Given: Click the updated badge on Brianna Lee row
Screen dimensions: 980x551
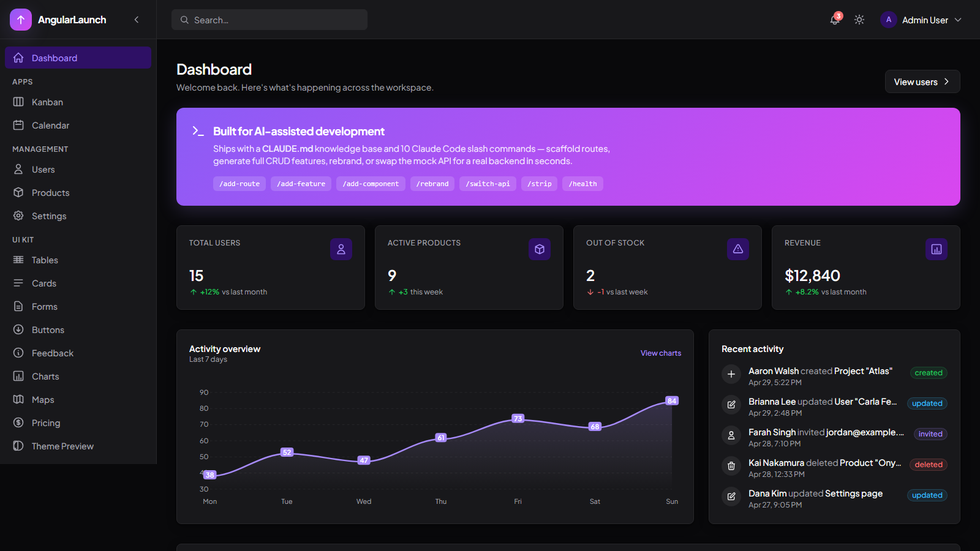Looking at the screenshot, I should 927,403.
